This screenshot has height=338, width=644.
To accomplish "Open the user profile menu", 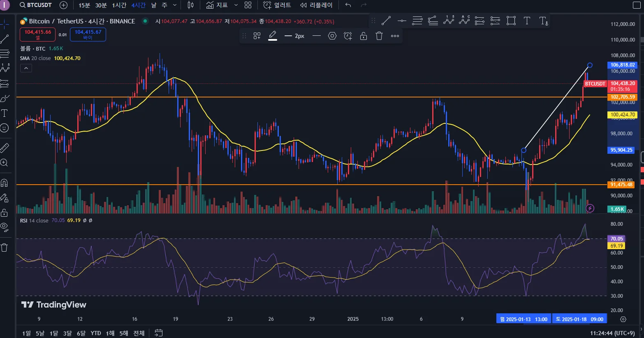I will [x=5, y=5].
